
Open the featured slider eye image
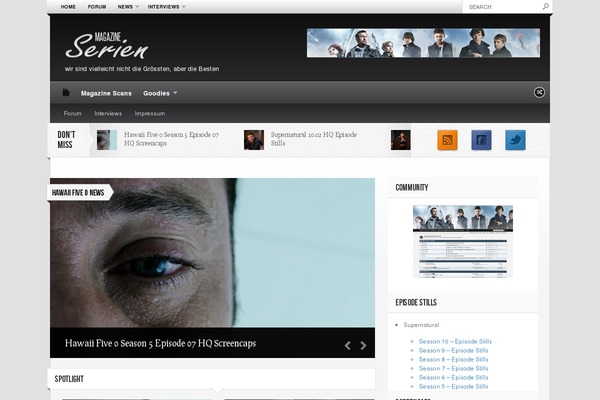click(x=212, y=253)
